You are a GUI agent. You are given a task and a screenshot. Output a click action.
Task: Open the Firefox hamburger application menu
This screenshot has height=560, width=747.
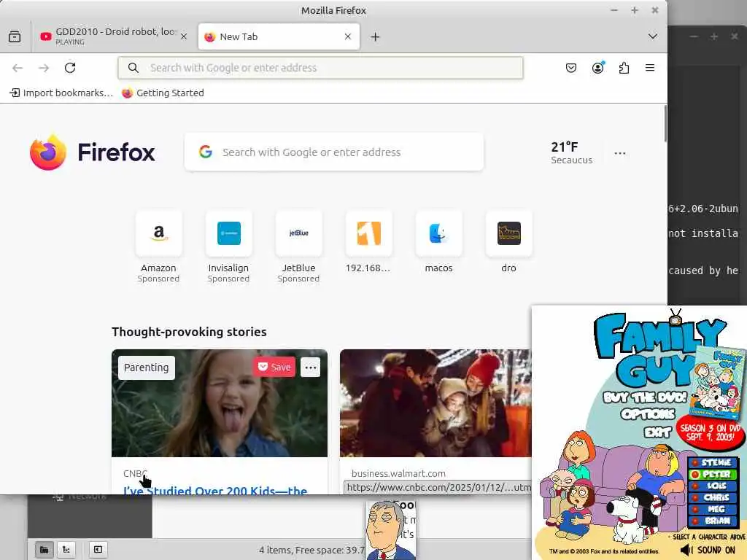point(650,68)
